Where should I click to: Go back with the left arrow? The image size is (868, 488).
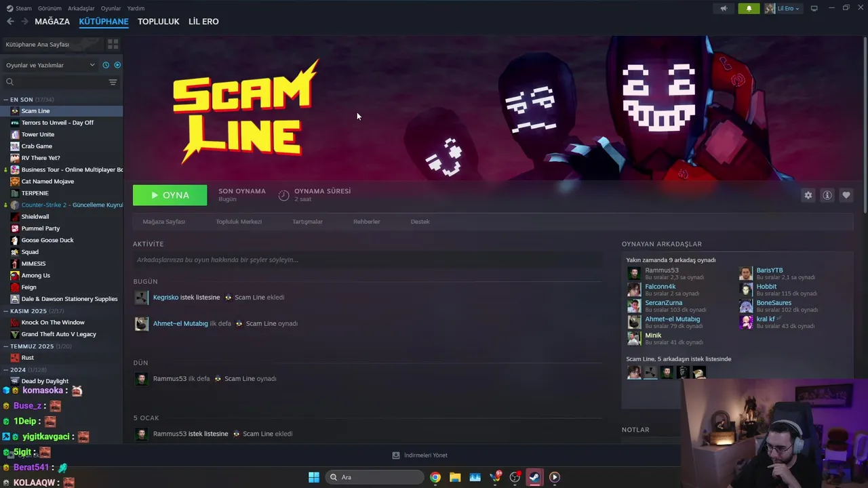[x=10, y=22]
